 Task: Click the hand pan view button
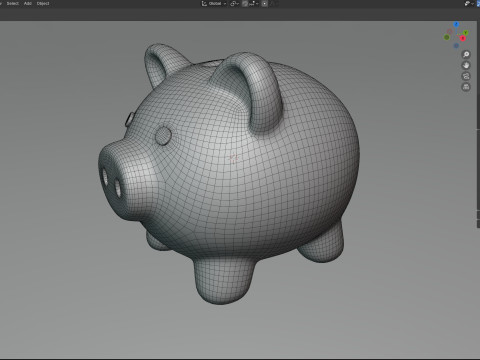coord(466,65)
